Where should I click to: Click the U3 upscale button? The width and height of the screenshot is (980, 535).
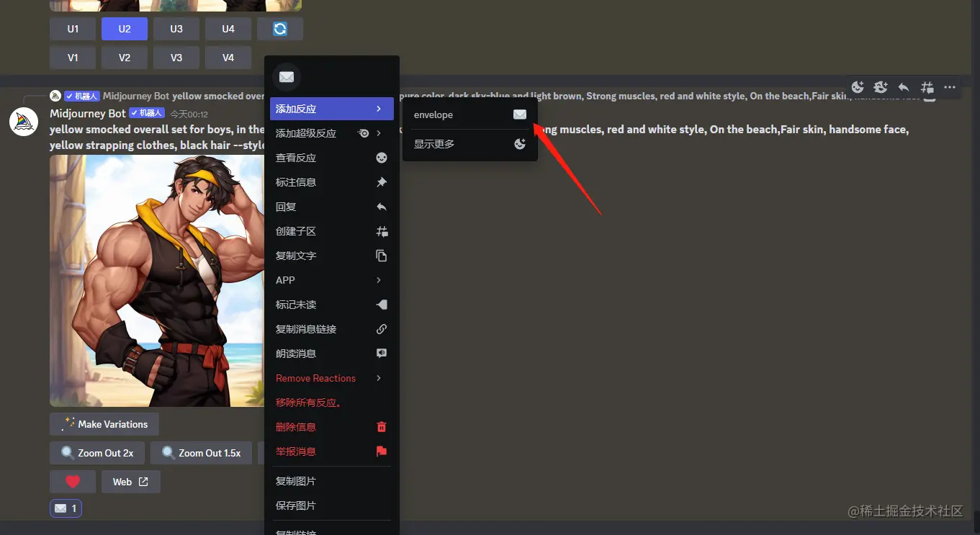coord(176,29)
